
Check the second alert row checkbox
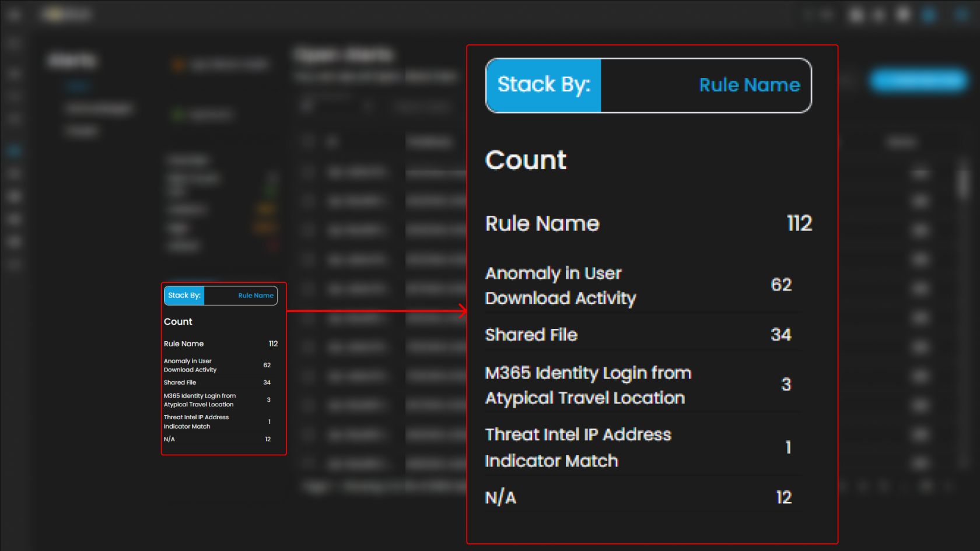(x=307, y=201)
